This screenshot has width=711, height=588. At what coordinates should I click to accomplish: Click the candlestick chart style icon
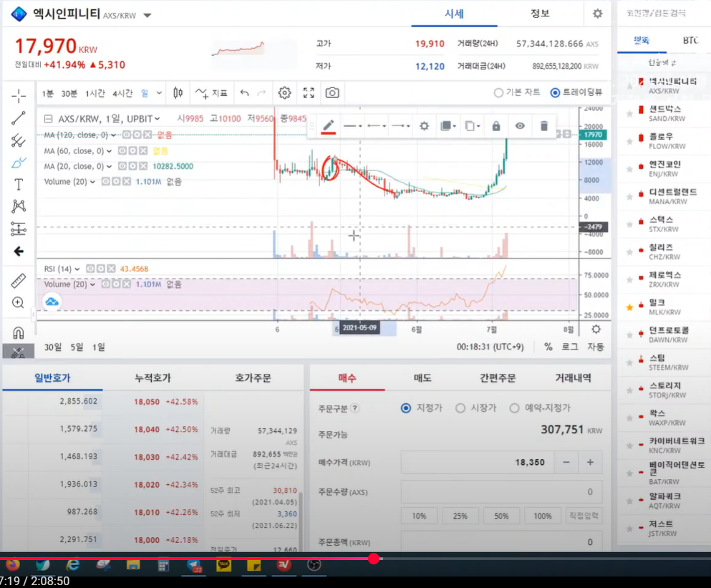point(178,93)
